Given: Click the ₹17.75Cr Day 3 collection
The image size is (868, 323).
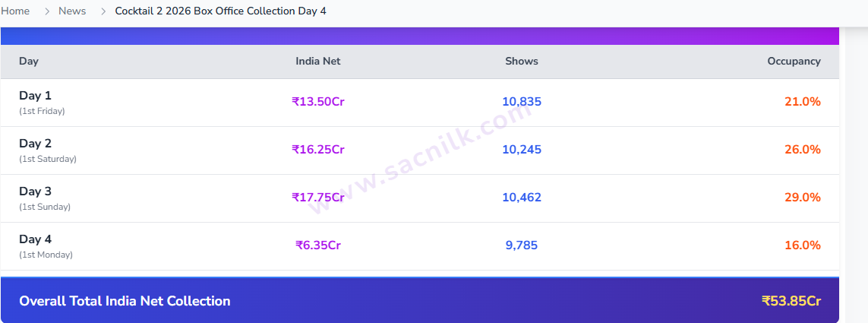Looking at the screenshot, I should 318,198.
